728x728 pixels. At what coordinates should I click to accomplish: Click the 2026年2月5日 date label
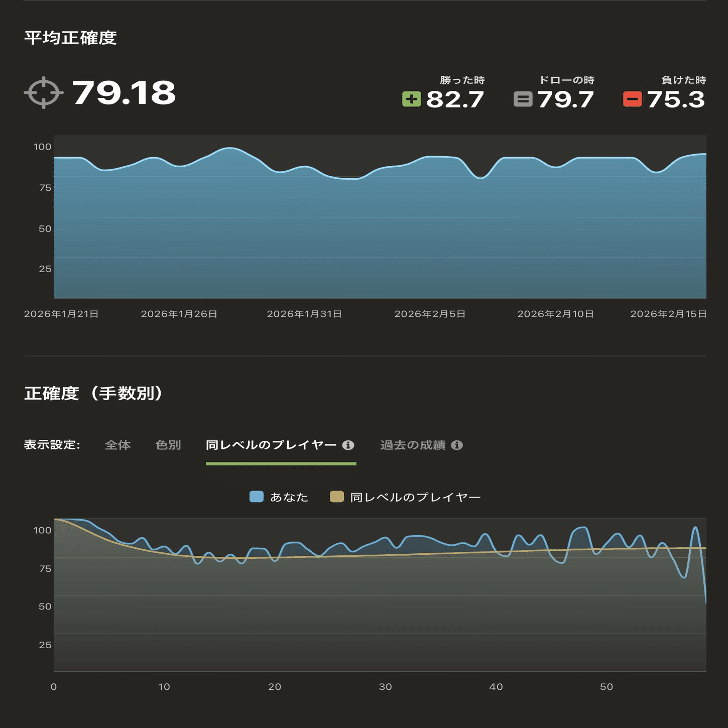tap(430, 314)
